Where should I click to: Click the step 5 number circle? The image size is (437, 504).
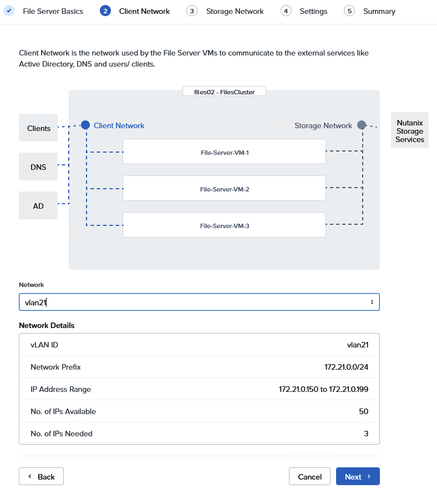tap(349, 11)
